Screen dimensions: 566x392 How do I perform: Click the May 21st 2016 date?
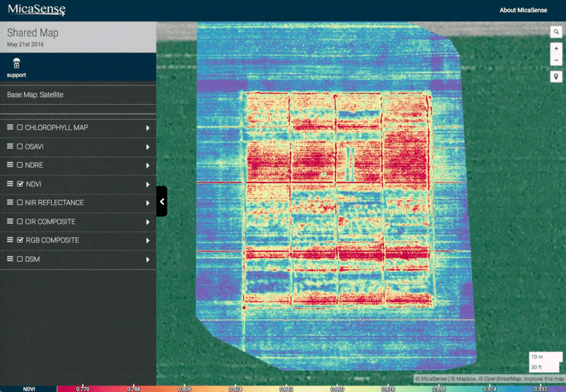[25, 45]
